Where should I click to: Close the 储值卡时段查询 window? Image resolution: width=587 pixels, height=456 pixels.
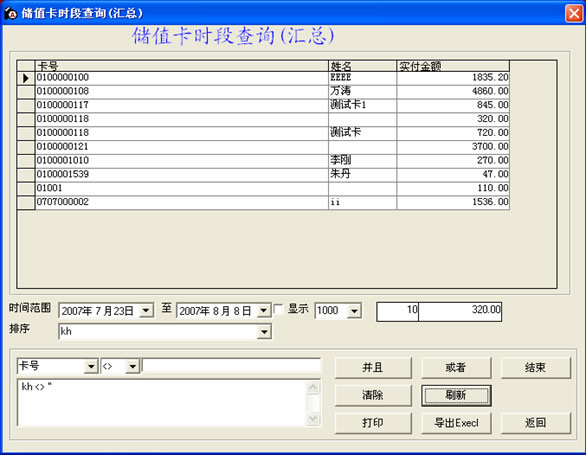tap(574, 13)
